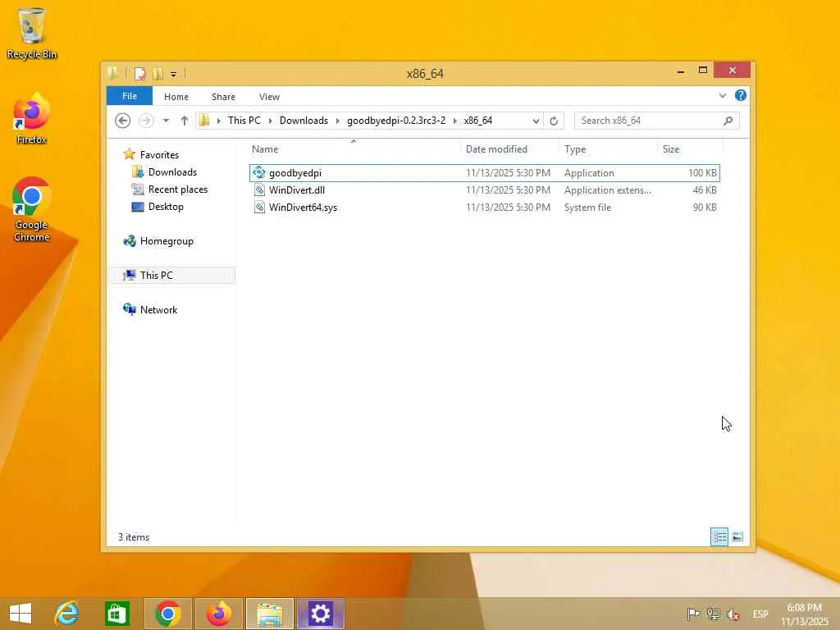Navigate to goodbyedpi-0.2.3rc3-2 breadcrumb
Image resolution: width=840 pixels, height=630 pixels.
pos(396,121)
